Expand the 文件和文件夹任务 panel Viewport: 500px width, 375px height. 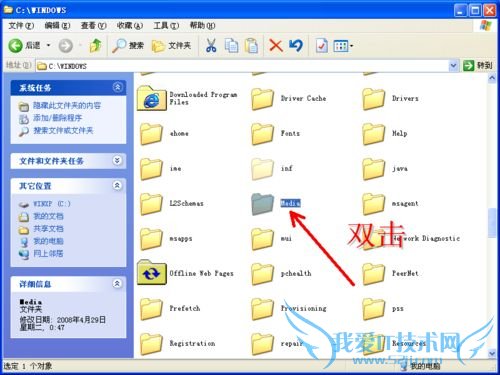(x=117, y=161)
